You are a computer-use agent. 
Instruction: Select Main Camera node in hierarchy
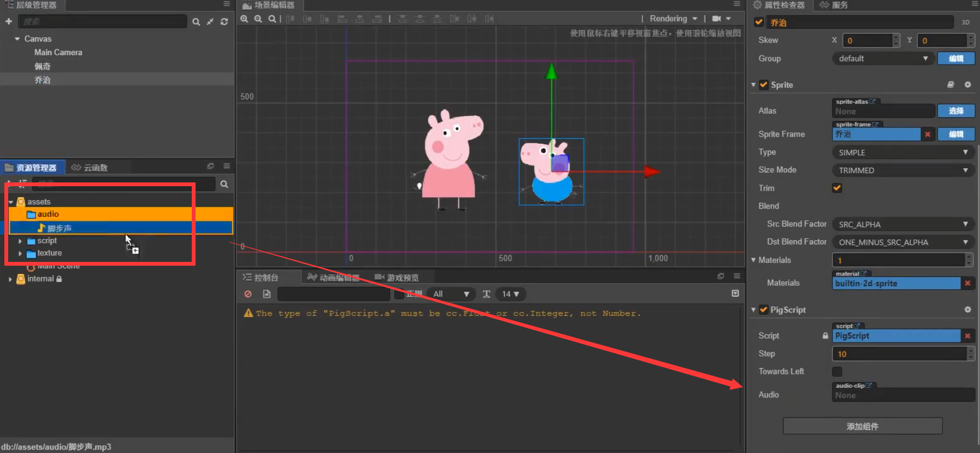(x=58, y=52)
